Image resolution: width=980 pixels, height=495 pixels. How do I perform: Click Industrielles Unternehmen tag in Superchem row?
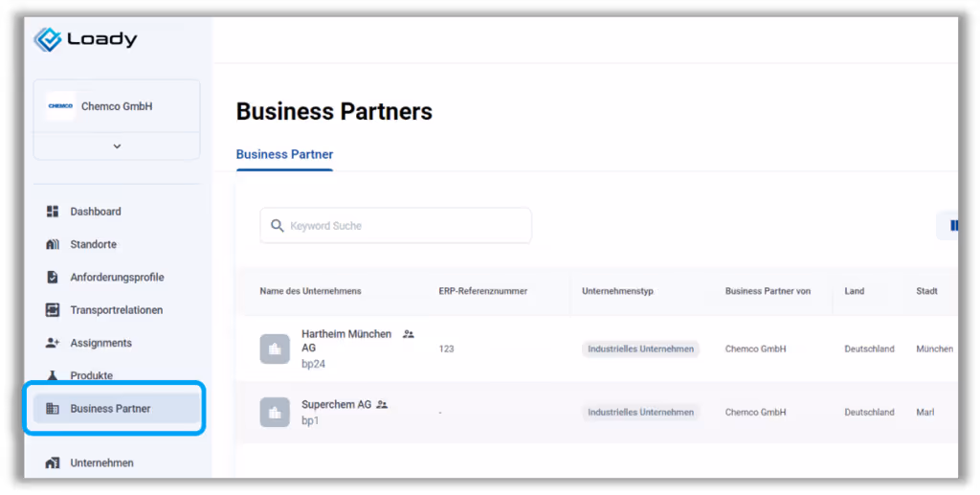[x=640, y=413]
